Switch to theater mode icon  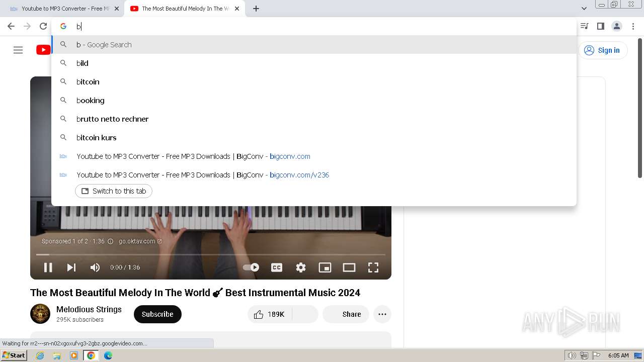tap(349, 267)
